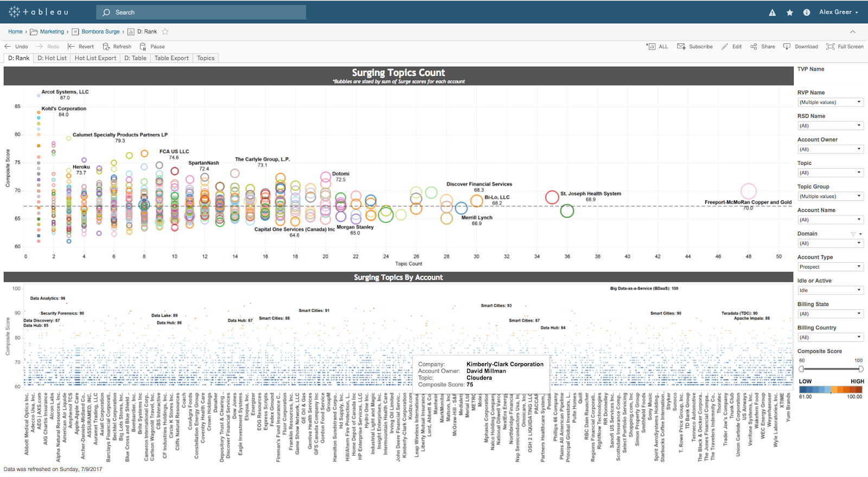Click Security Forensics: 90 label
Image resolution: width=868 pixels, height=477 pixels.
(x=62, y=313)
